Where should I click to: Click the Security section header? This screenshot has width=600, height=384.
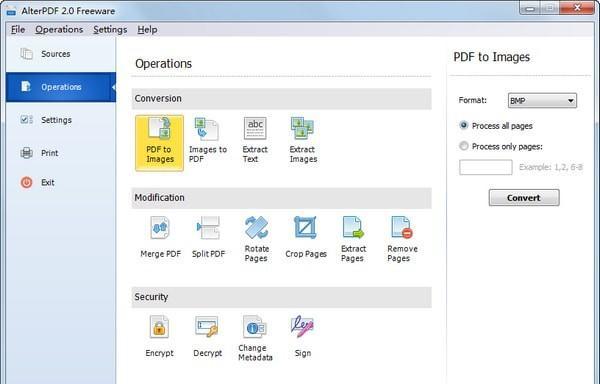pyautogui.click(x=282, y=297)
